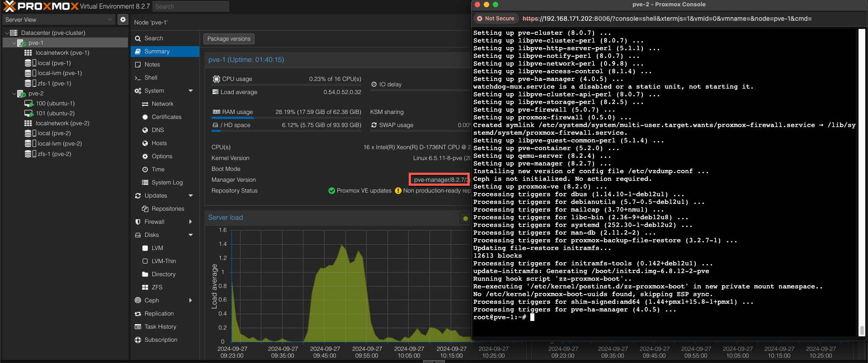The height and width of the screenshot is (363, 868).
Task: Click the System Log list icon
Action: pyautogui.click(x=145, y=183)
